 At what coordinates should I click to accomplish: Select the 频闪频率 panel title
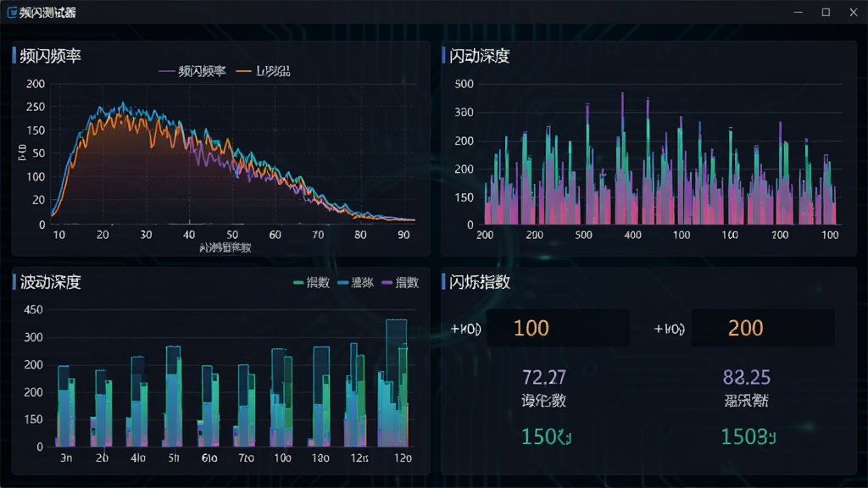pyautogui.click(x=50, y=56)
